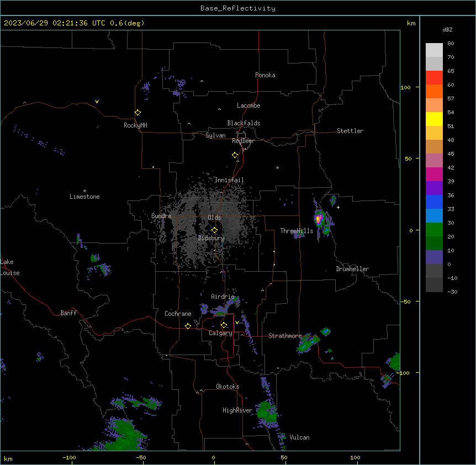Click the 100 tick on right vertical axis
This screenshot has height=465, width=476.
(405, 87)
